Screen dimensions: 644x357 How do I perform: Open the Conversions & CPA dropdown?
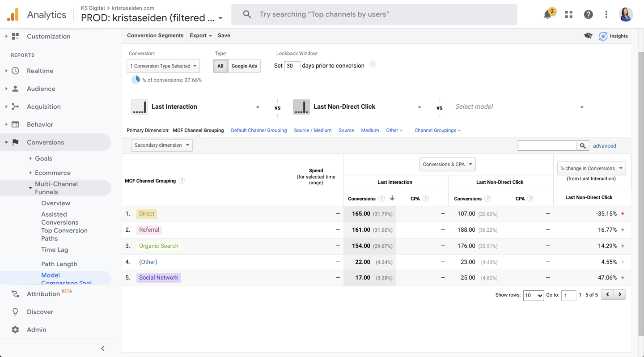coord(447,165)
